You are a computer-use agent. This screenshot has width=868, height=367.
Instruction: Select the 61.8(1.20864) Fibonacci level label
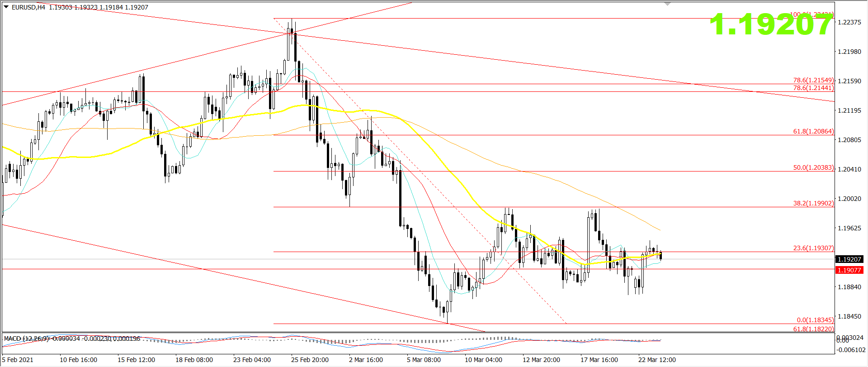click(813, 131)
